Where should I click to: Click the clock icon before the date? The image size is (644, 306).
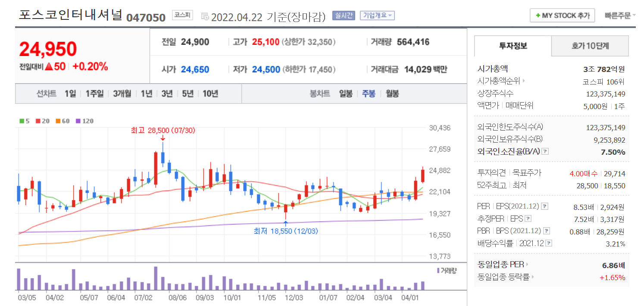(205, 17)
